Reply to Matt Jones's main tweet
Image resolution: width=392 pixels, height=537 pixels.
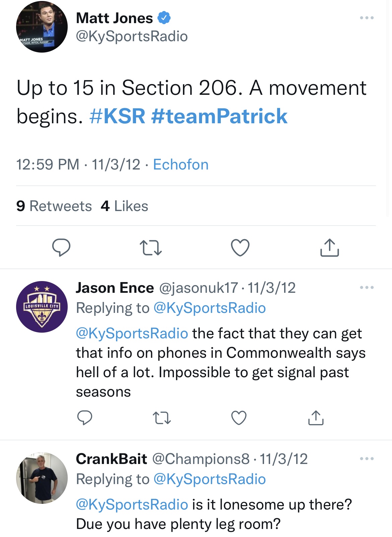click(61, 248)
